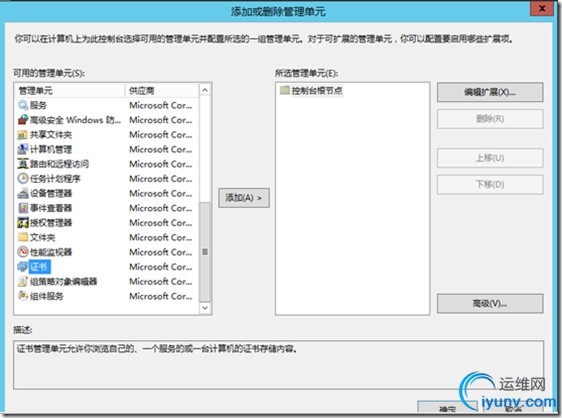
Task: Open 编辑扩展(X)... dialog
Action: point(490,92)
